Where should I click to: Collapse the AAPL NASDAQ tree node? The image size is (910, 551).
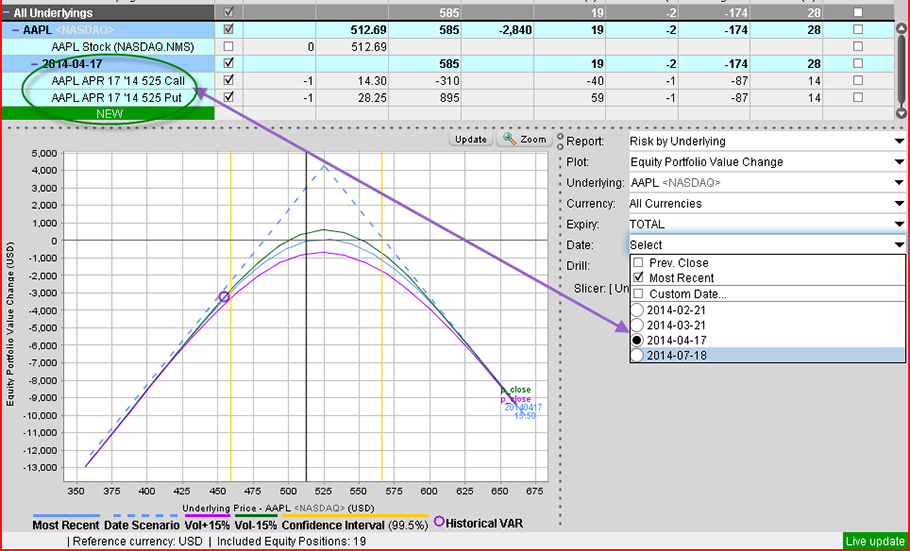[16, 30]
